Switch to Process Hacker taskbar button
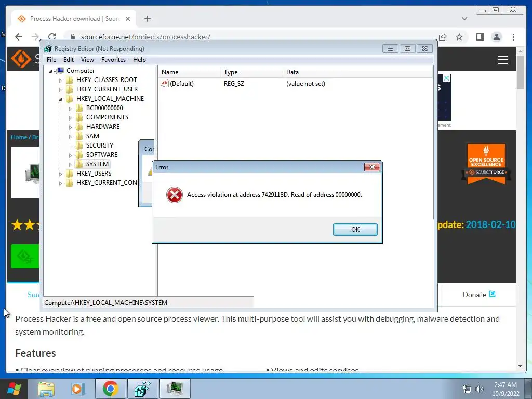532x399 pixels. click(175, 389)
